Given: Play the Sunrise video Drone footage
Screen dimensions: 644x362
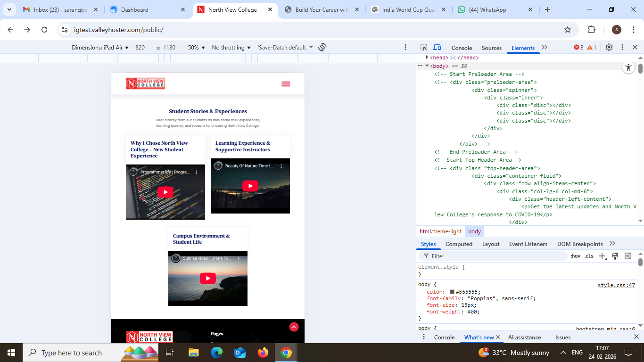Looking at the screenshot, I should pos(207,278).
